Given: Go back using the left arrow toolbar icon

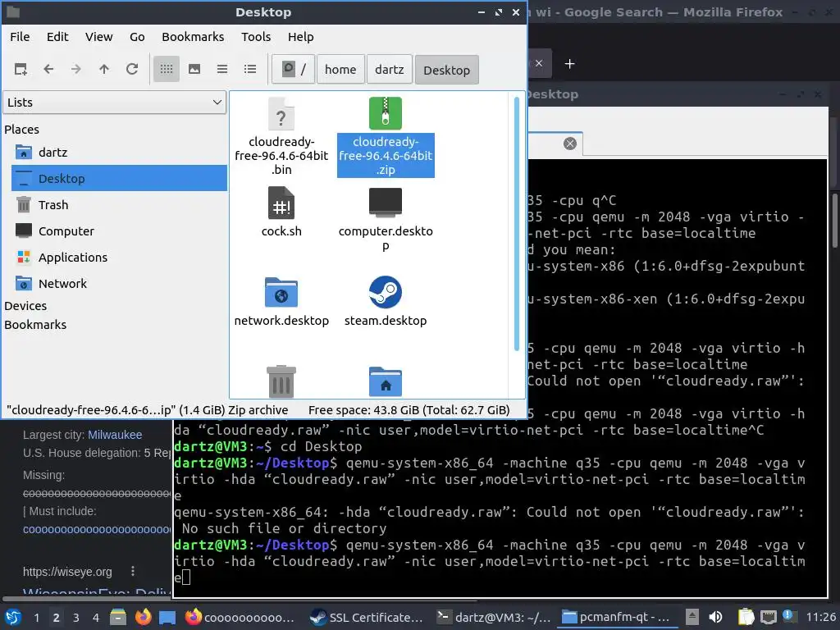Looking at the screenshot, I should (x=48, y=69).
